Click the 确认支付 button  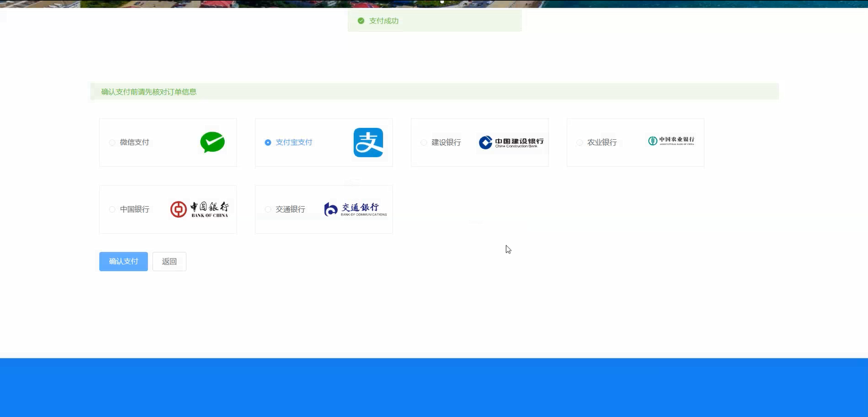pyautogui.click(x=124, y=262)
